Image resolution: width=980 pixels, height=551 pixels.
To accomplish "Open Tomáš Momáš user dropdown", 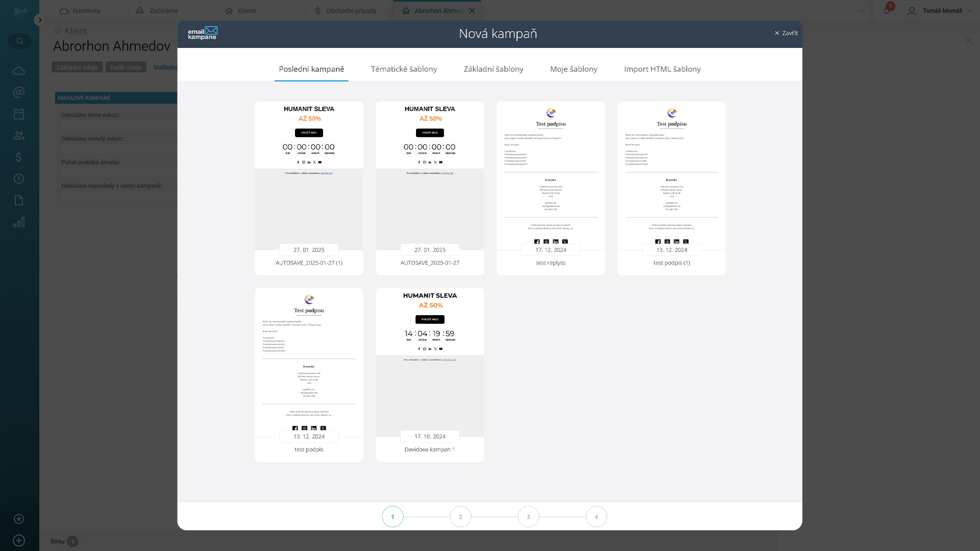I will 941,11.
